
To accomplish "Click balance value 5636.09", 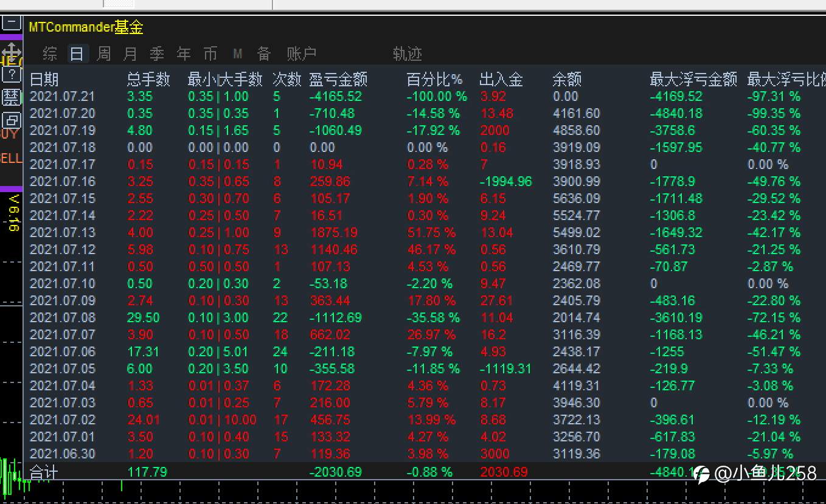I will (577, 199).
